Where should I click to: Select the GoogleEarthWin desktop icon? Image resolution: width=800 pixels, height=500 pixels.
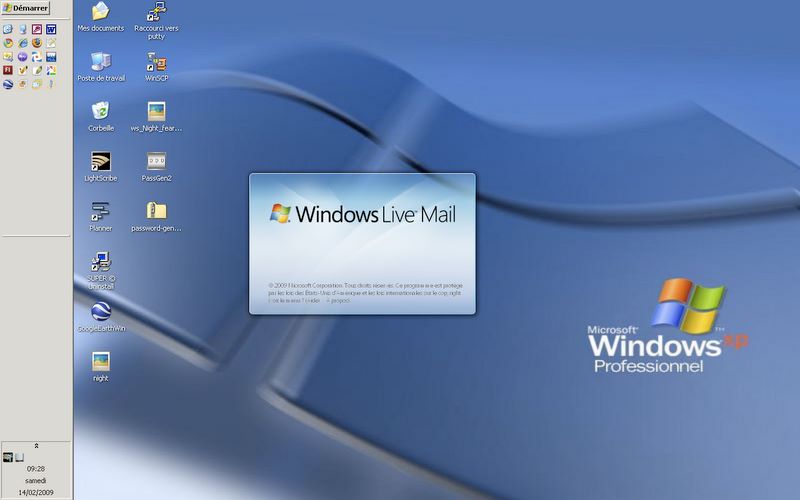101,317
